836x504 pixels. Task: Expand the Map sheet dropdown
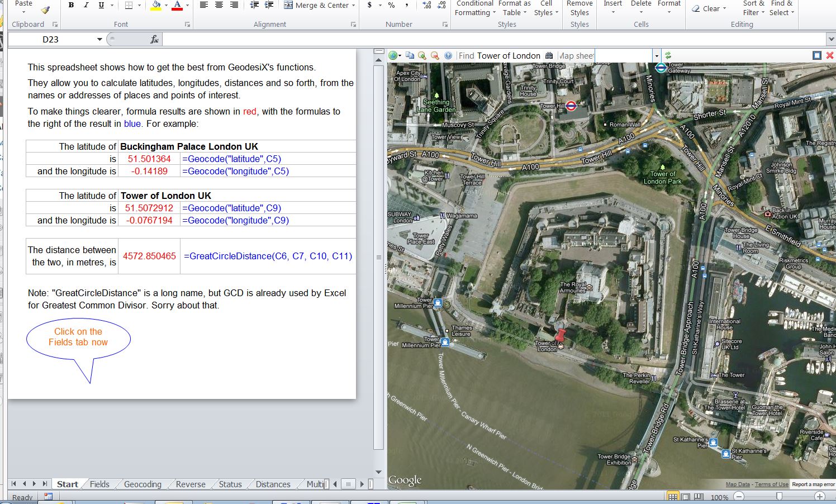click(656, 55)
